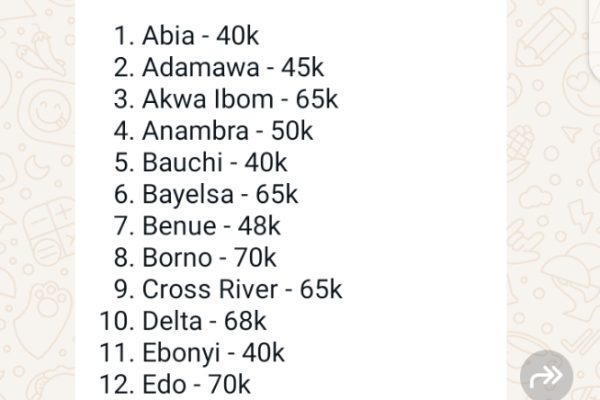Tap the partial message bubble at the top-right edge

coord(594,38)
